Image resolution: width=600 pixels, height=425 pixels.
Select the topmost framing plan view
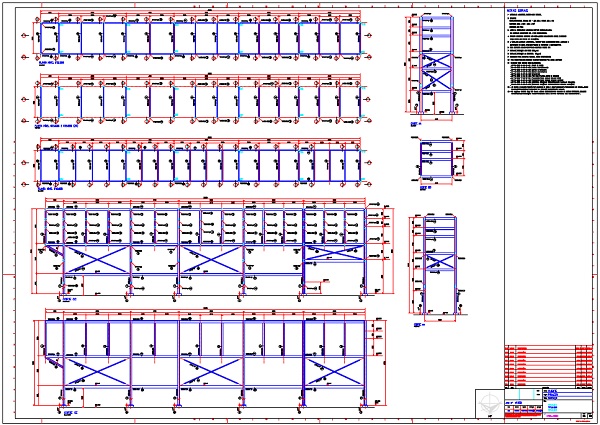coord(200,37)
